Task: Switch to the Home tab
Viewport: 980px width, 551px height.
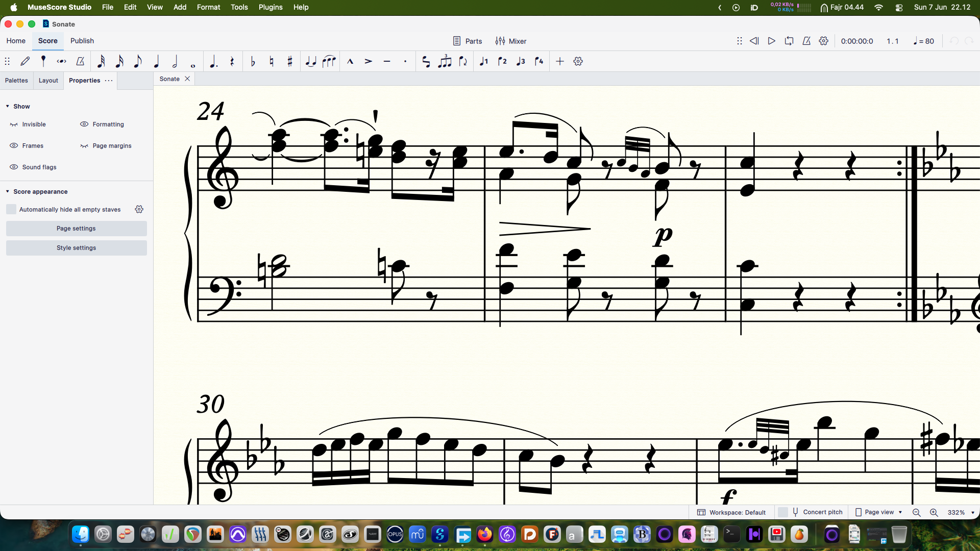Action: point(16,41)
